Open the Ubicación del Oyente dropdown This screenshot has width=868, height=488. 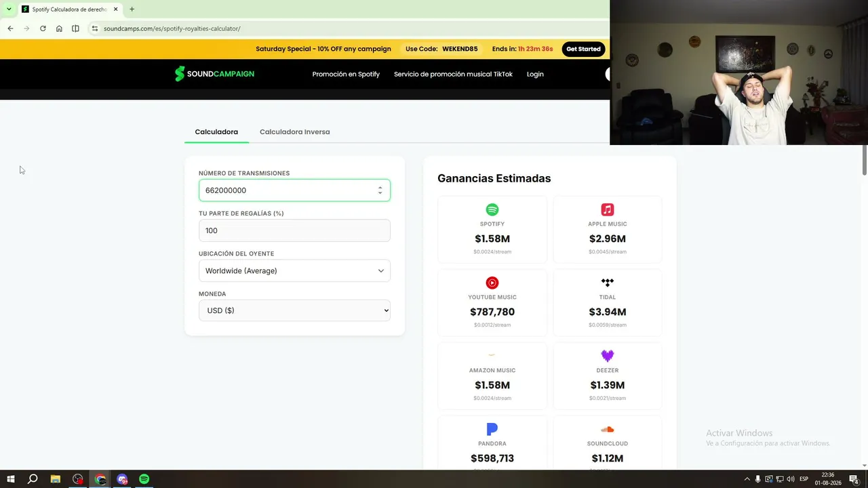pyautogui.click(x=294, y=270)
